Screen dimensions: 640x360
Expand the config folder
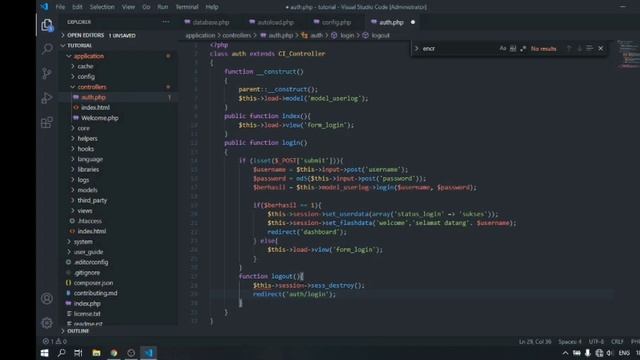86,76
